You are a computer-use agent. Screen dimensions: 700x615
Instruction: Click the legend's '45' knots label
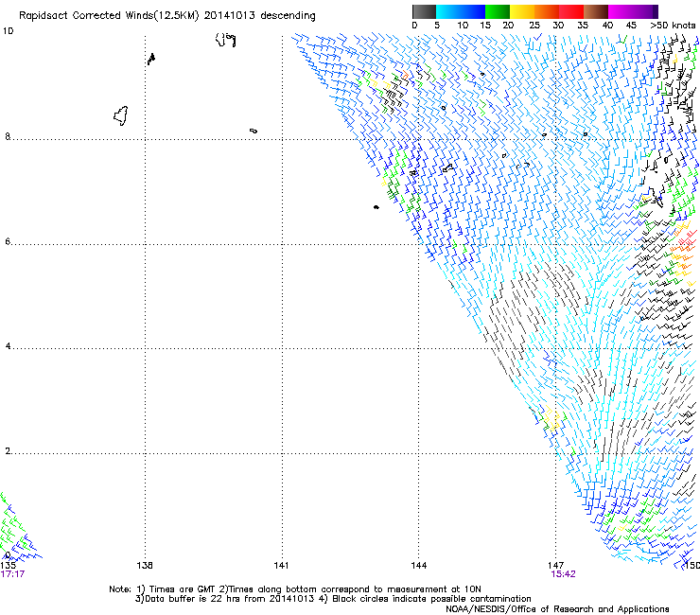[x=631, y=26]
